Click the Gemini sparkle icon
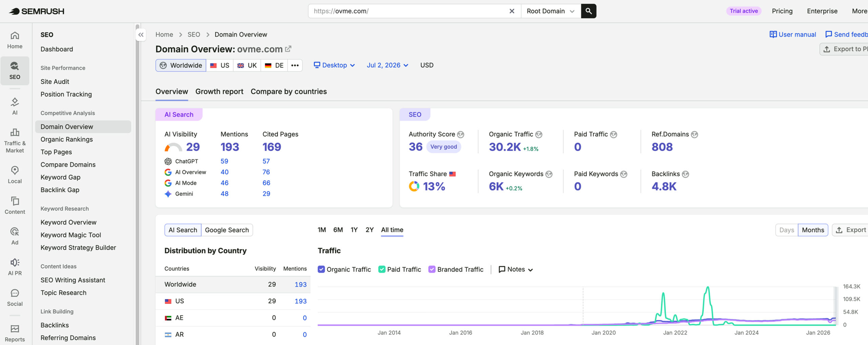The height and width of the screenshot is (345, 868). pyautogui.click(x=168, y=194)
